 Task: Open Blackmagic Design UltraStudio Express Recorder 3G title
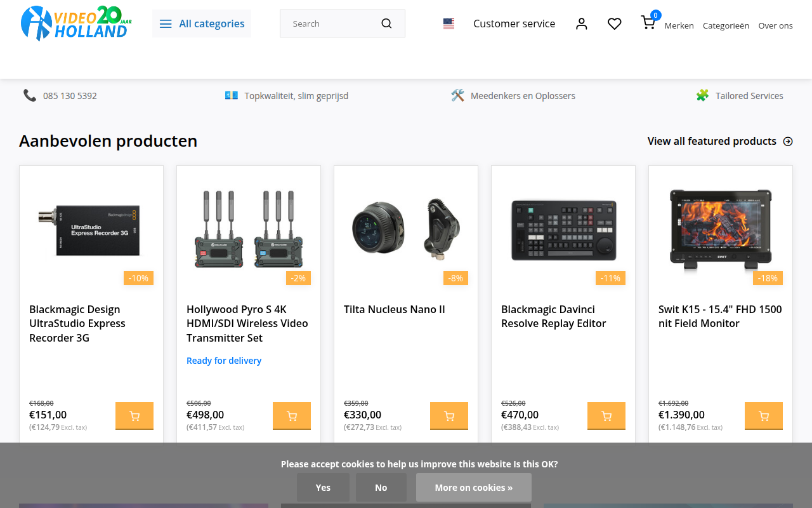click(x=77, y=323)
